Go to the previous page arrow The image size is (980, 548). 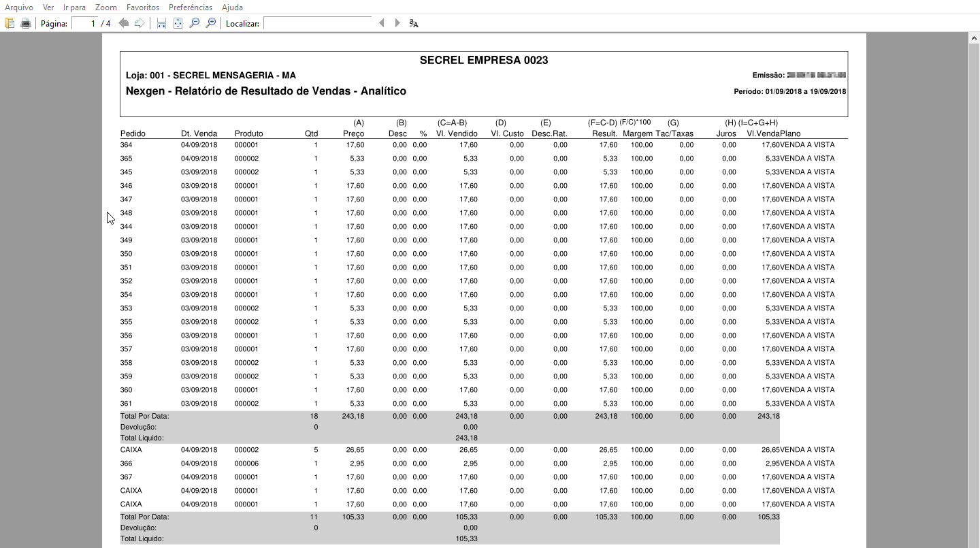tap(123, 23)
